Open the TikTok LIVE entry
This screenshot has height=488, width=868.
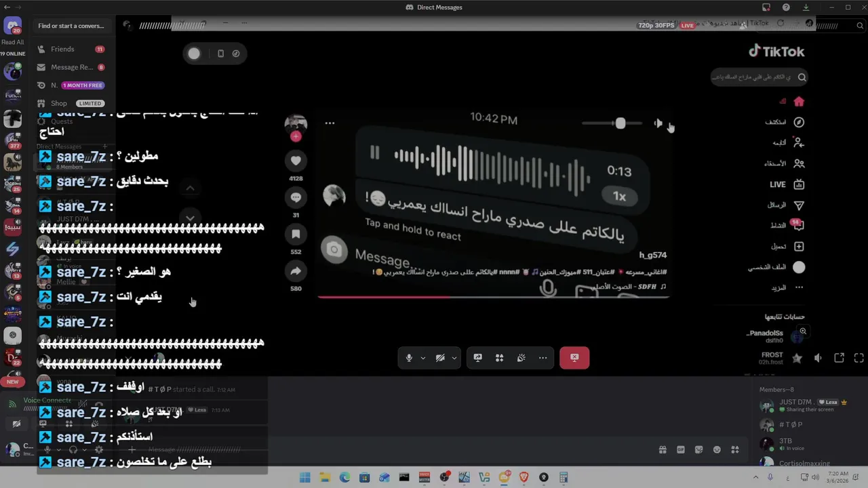pos(787,184)
